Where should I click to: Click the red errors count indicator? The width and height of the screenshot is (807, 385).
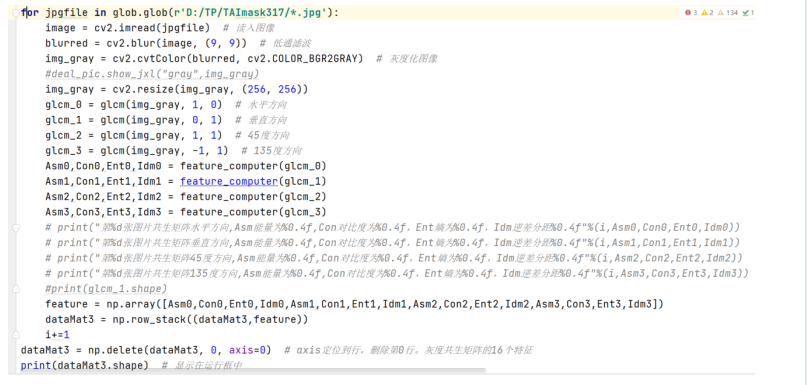691,12
